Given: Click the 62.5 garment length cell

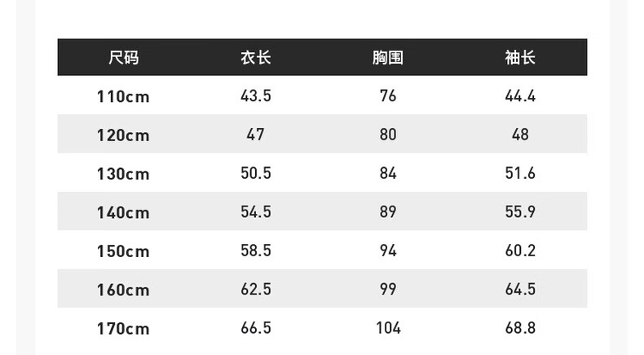Looking at the screenshot, I should click(255, 290).
